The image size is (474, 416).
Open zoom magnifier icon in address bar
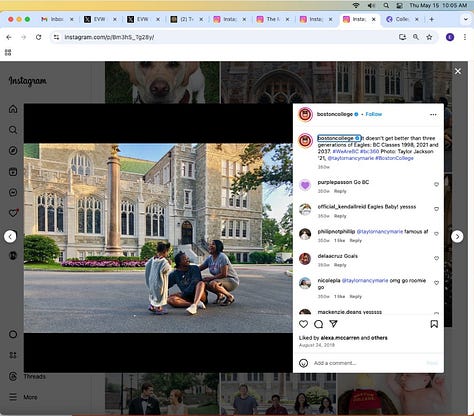[x=416, y=37]
